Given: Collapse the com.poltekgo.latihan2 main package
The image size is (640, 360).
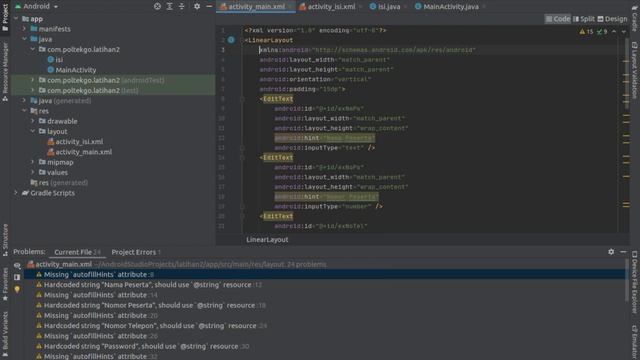Looking at the screenshot, I should pyautogui.click(x=33, y=49).
